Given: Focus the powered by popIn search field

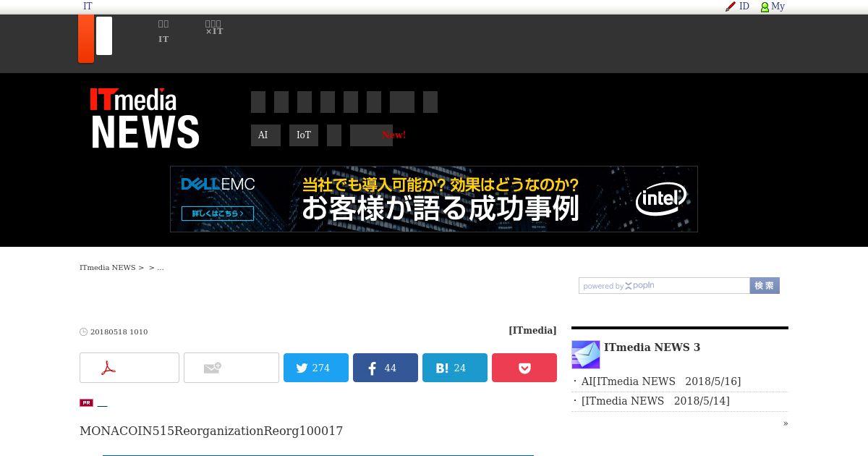Looking at the screenshot, I should (x=664, y=286).
